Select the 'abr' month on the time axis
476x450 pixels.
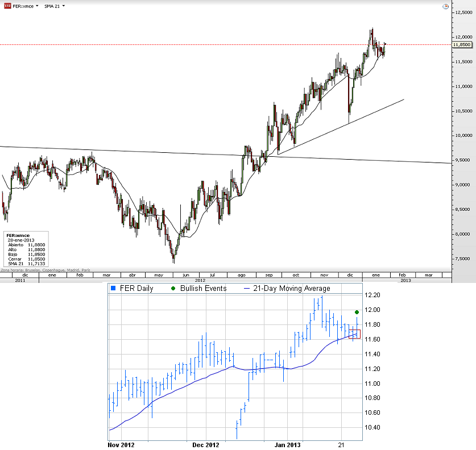pyautogui.click(x=133, y=275)
